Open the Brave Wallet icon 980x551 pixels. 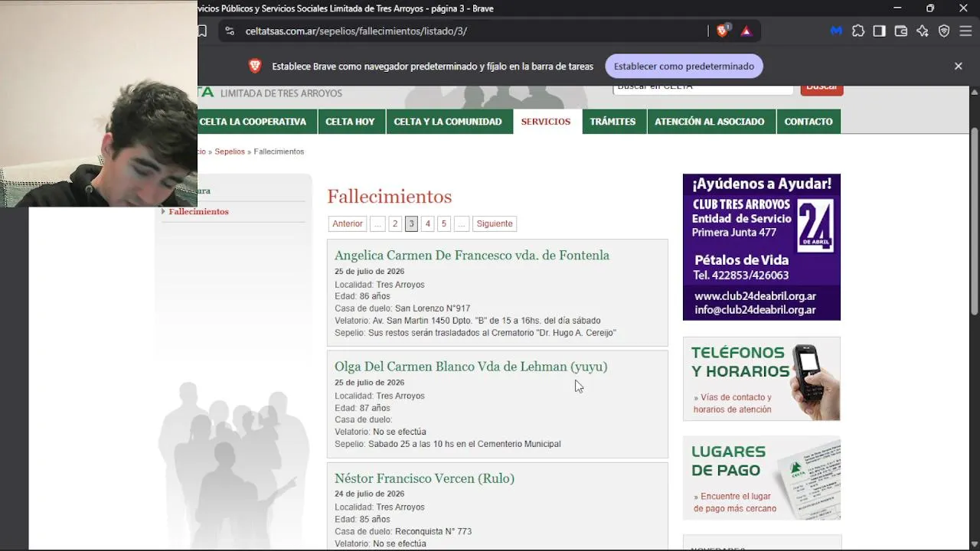[x=900, y=31]
